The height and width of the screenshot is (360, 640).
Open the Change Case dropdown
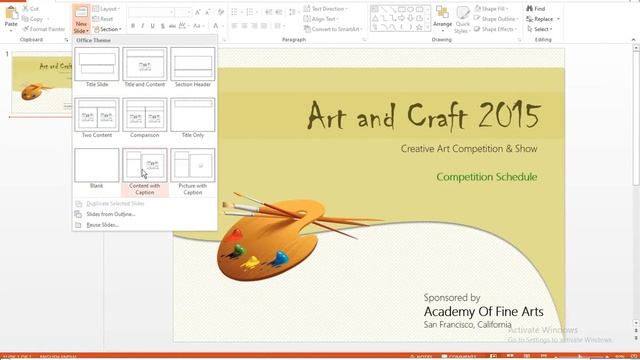(x=198, y=26)
